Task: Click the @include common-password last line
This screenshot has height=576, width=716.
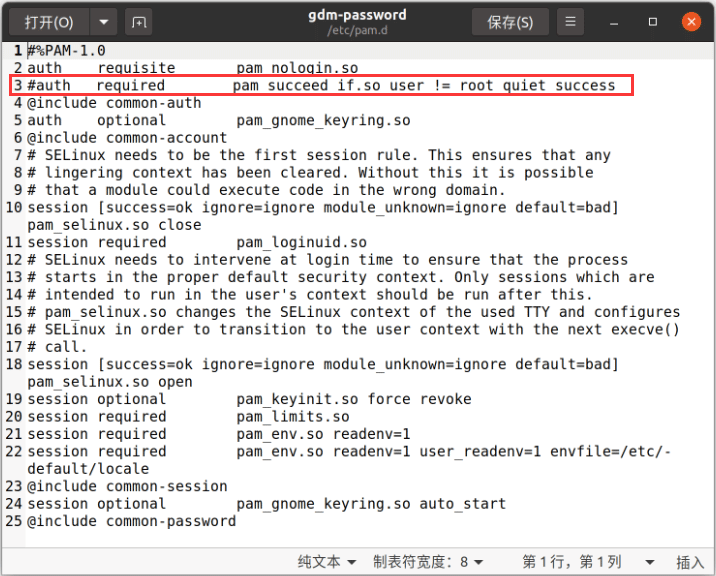Action: click(x=131, y=521)
